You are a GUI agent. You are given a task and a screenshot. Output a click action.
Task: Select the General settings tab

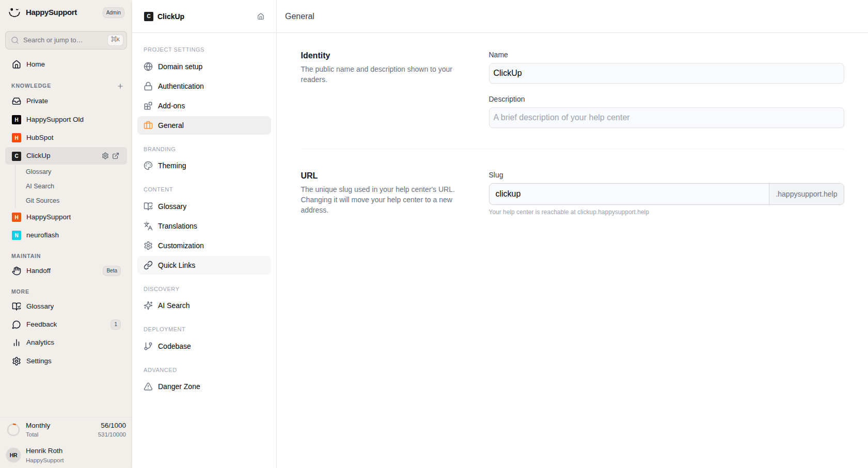pos(204,125)
